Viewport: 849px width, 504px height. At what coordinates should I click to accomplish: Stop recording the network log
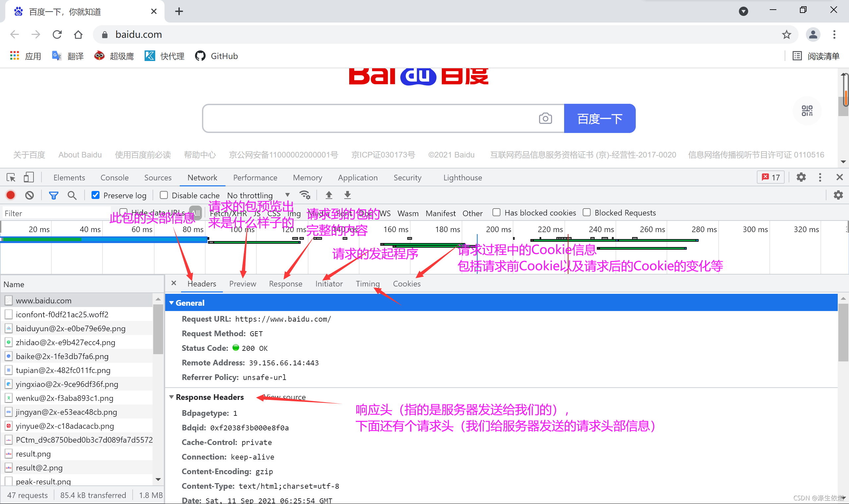[x=11, y=195]
